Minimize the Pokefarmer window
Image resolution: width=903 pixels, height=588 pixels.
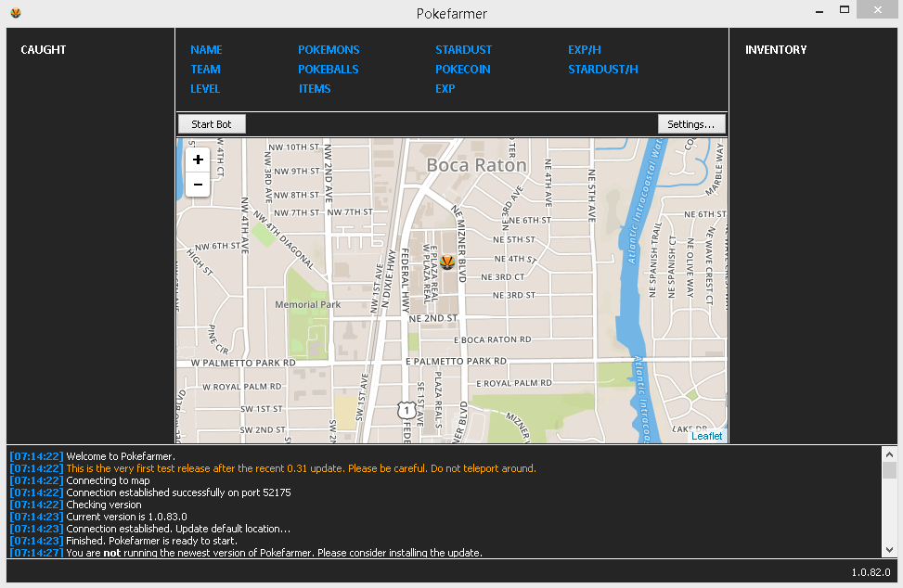click(x=819, y=11)
